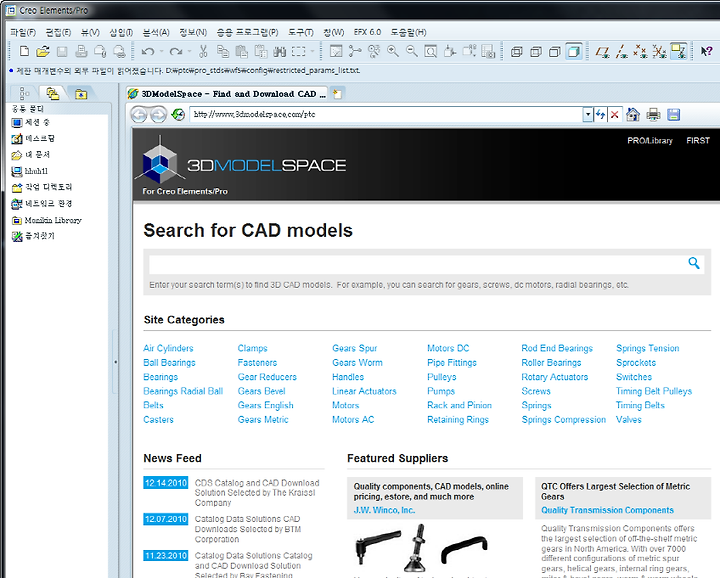Open the 분석(A) menu
Image resolution: width=720 pixels, height=578 pixels.
(156, 32)
